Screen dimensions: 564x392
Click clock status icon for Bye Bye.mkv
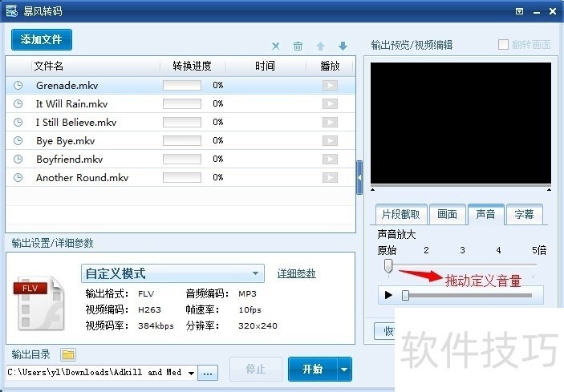18,140
